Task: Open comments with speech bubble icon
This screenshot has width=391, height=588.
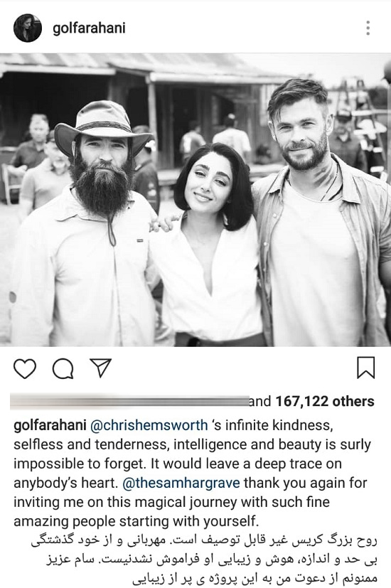Action: point(63,368)
